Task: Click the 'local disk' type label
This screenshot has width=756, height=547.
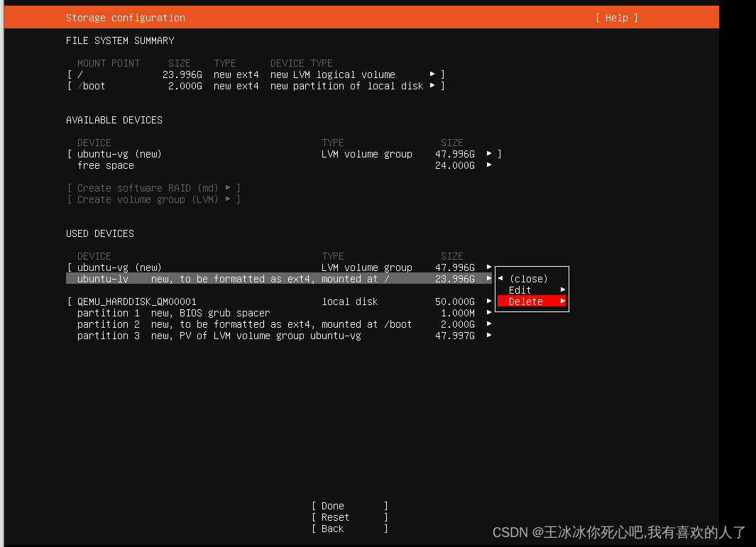Action: point(350,302)
